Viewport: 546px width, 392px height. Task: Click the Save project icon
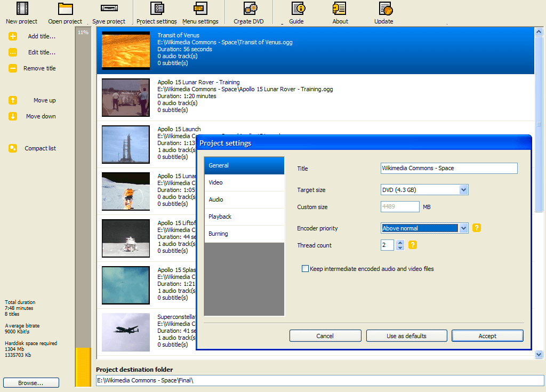click(109, 9)
